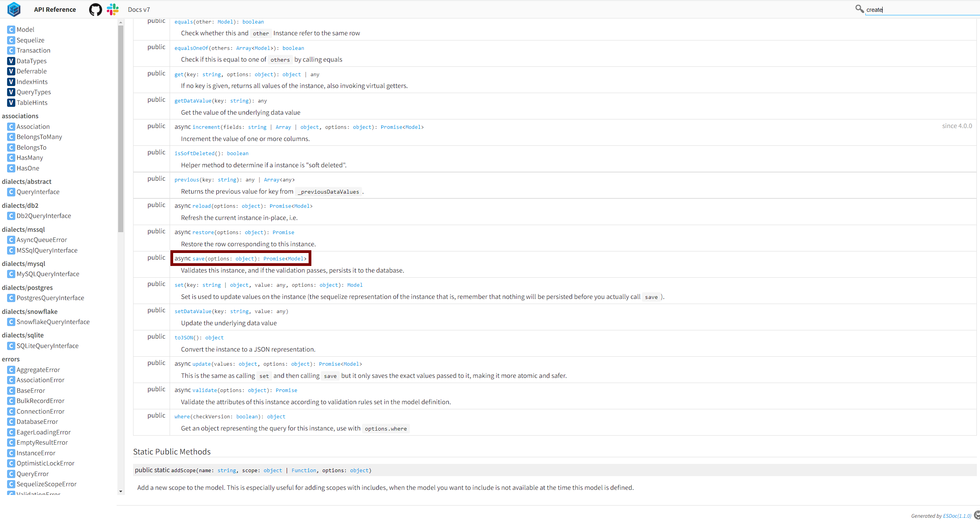This screenshot has width=980, height=526.
Task: Jump to the setDataValue method
Action: click(x=193, y=312)
